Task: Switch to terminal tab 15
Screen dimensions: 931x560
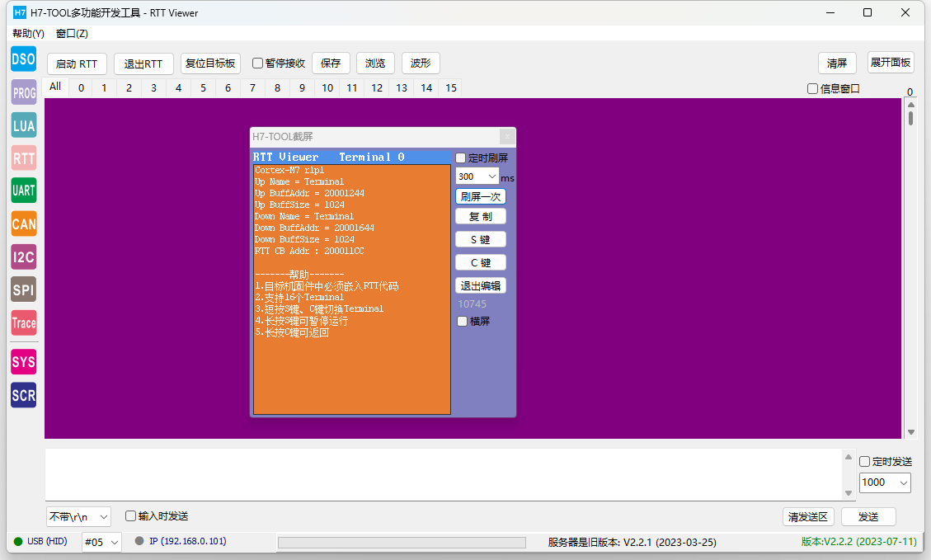Action: click(451, 88)
